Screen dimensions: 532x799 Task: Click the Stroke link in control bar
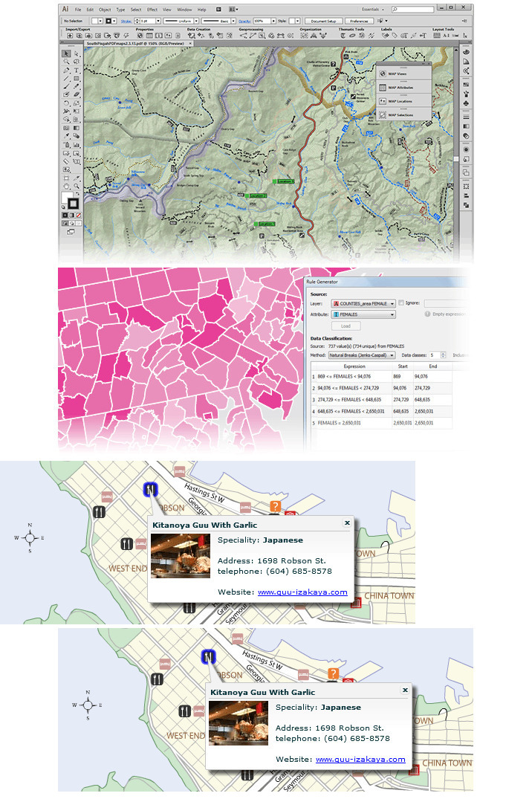[x=126, y=21]
